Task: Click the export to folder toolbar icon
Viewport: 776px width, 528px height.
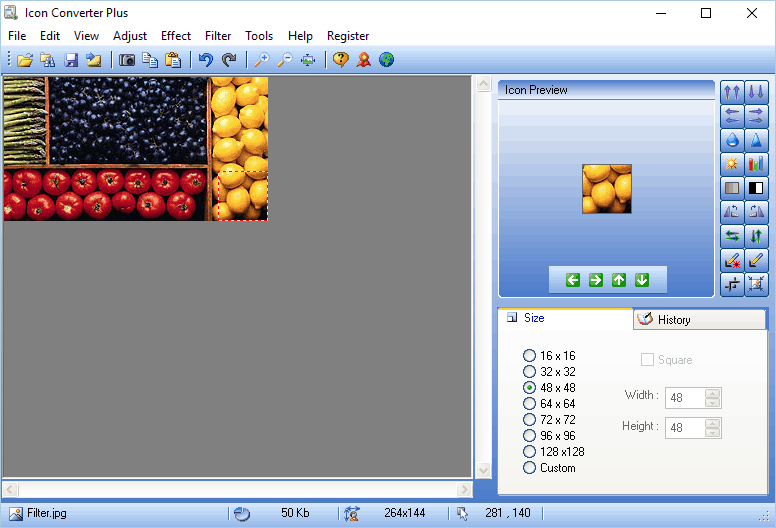Action: point(94,60)
